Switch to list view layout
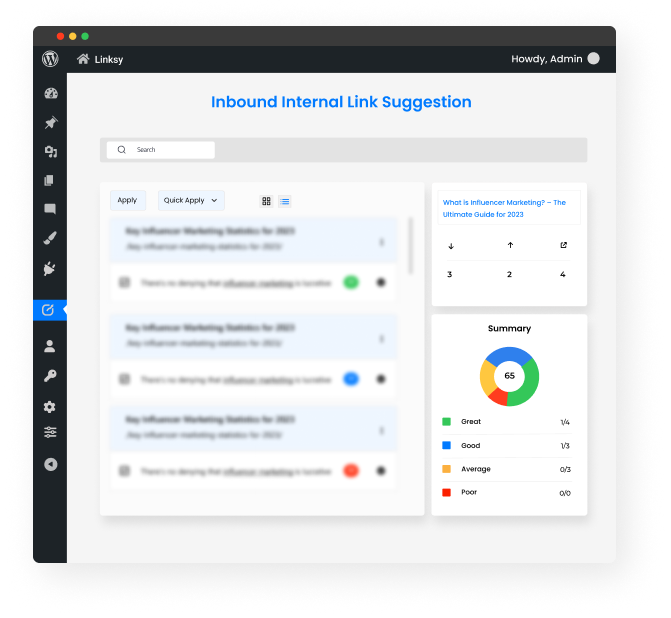The image size is (671, 618). click(285, 201)
